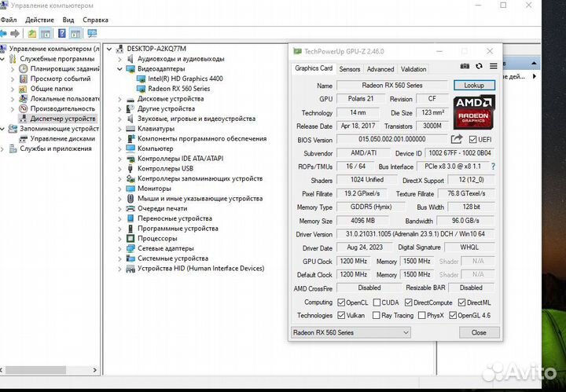Click the left pane scrollbar right arrow

click(95, 370)
